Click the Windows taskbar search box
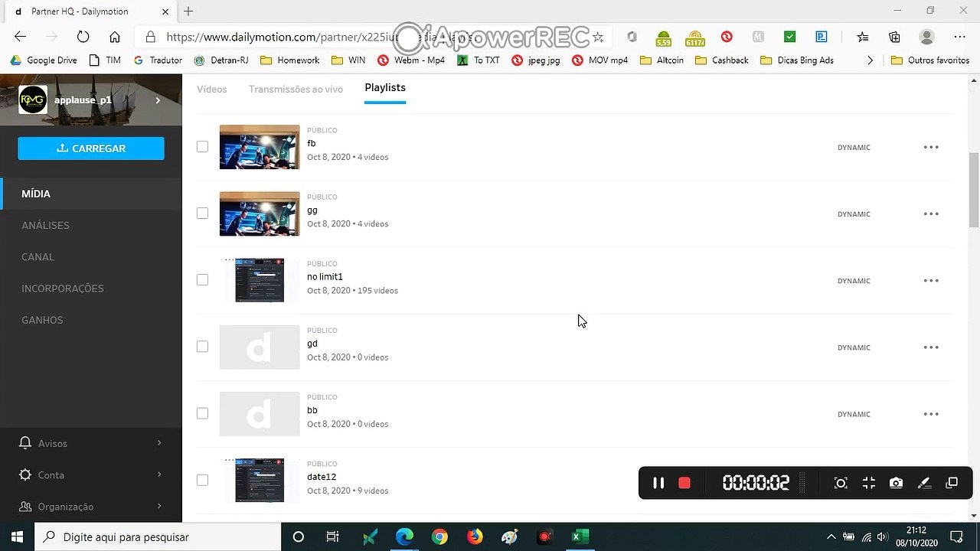The image size is (980, 551). [158, 536]
